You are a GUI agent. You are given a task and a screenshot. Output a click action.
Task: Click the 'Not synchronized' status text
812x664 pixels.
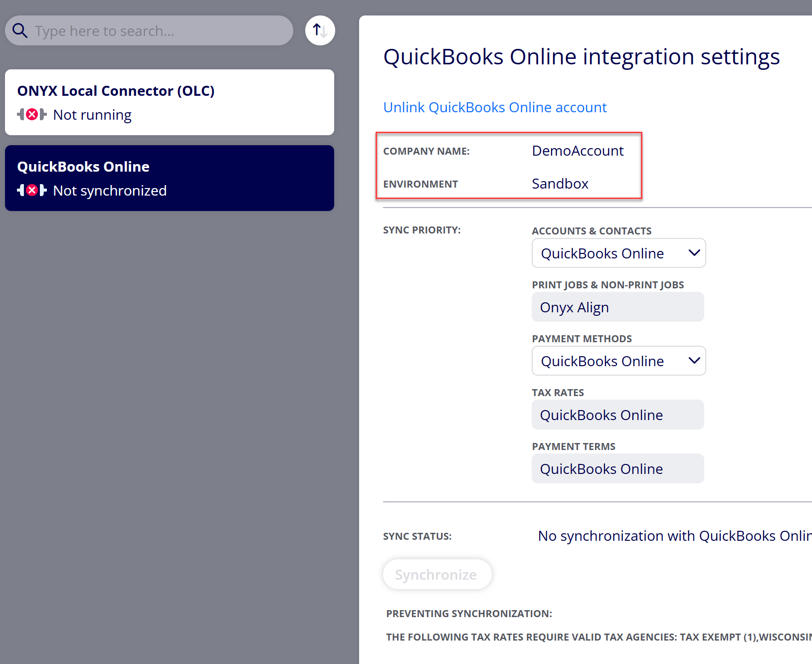pyautogui.click(x=110, y=191)
